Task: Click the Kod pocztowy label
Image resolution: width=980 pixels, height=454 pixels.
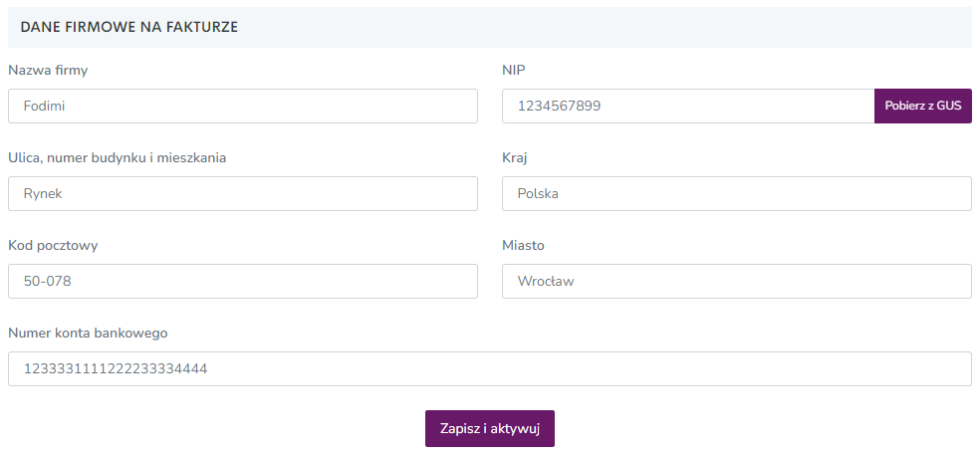Action: [53, 246]
